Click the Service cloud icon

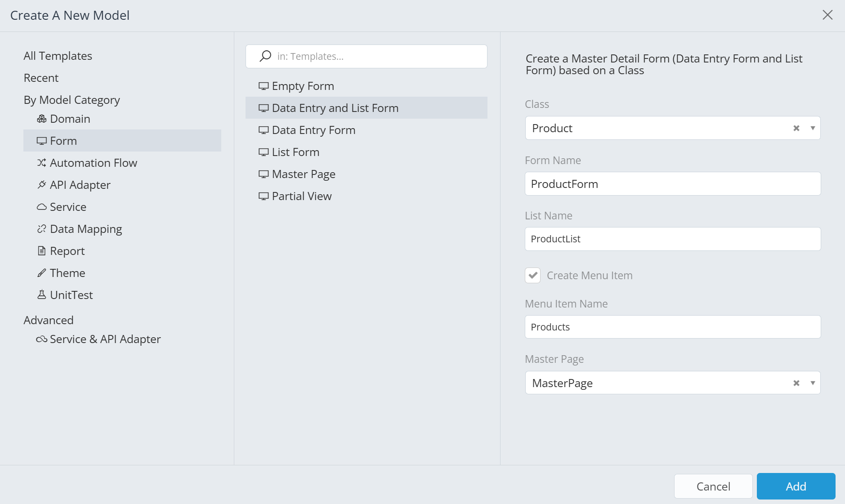(x=42, y=207)
